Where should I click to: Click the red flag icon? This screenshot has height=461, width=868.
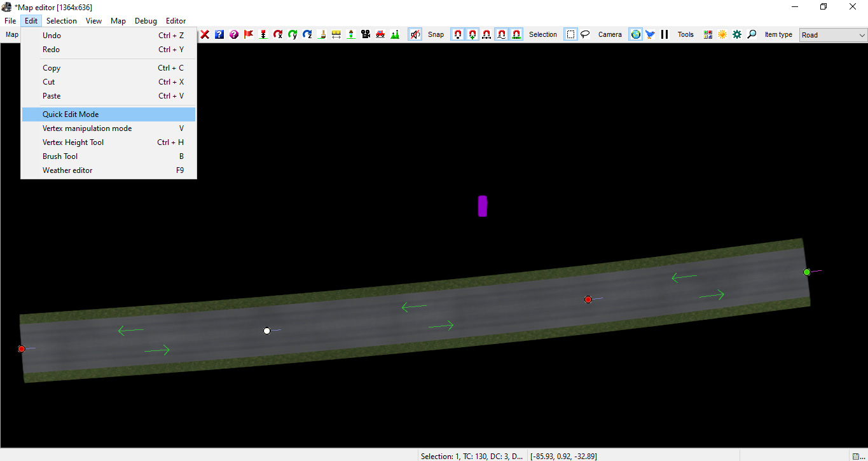(x=249, y=34)
